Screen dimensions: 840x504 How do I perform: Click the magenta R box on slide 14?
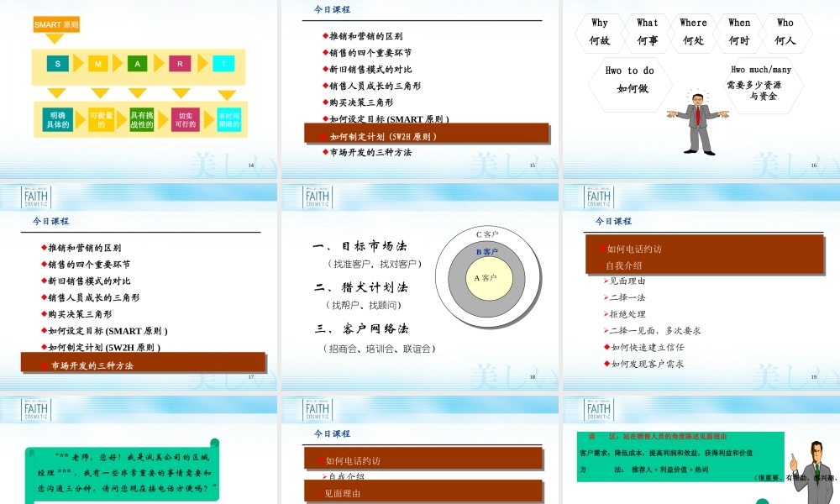pos(180,64)
